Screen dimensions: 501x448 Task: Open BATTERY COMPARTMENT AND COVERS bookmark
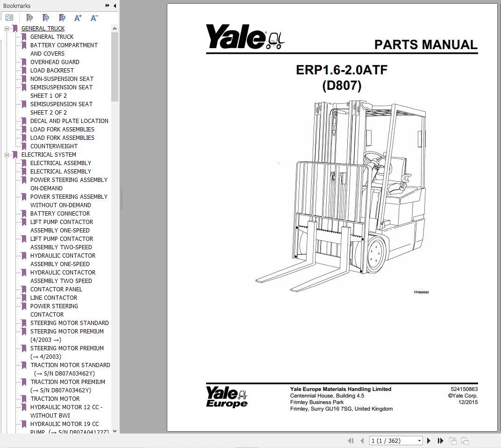pos(64,49)
